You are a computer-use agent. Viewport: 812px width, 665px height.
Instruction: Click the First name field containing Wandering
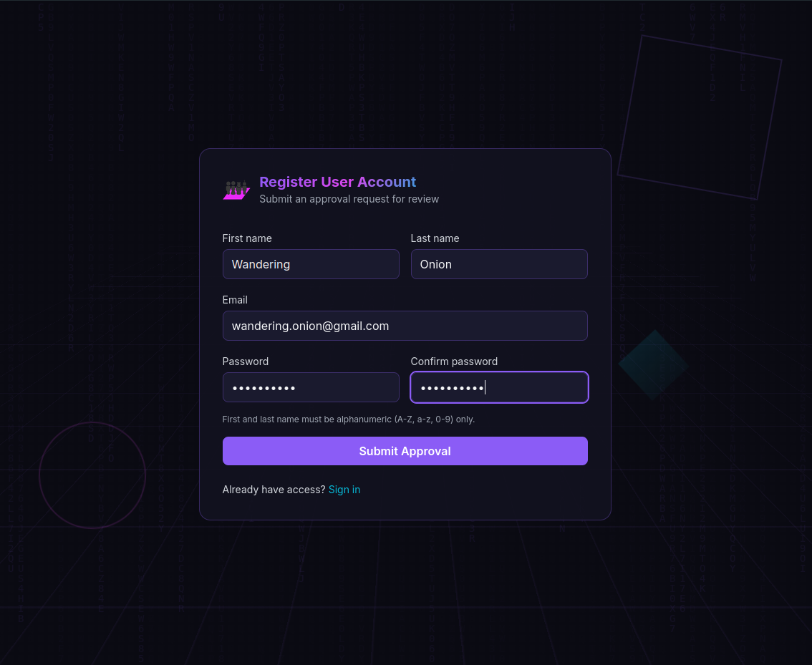311,264
